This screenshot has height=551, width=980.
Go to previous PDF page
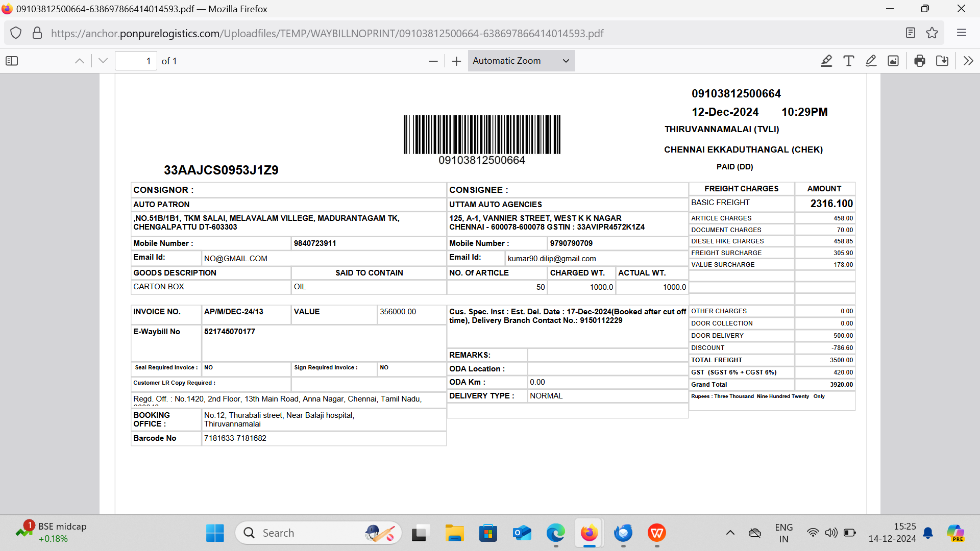click(x=80, y=61)
